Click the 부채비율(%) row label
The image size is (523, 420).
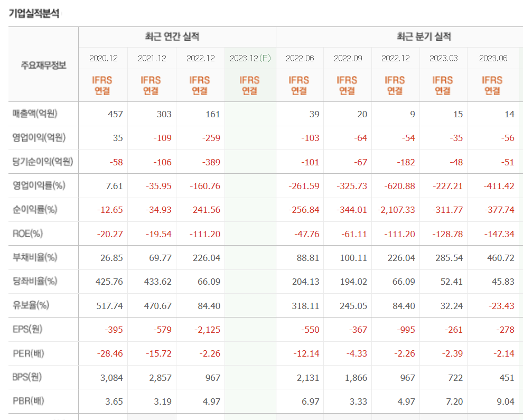(35, 257)
